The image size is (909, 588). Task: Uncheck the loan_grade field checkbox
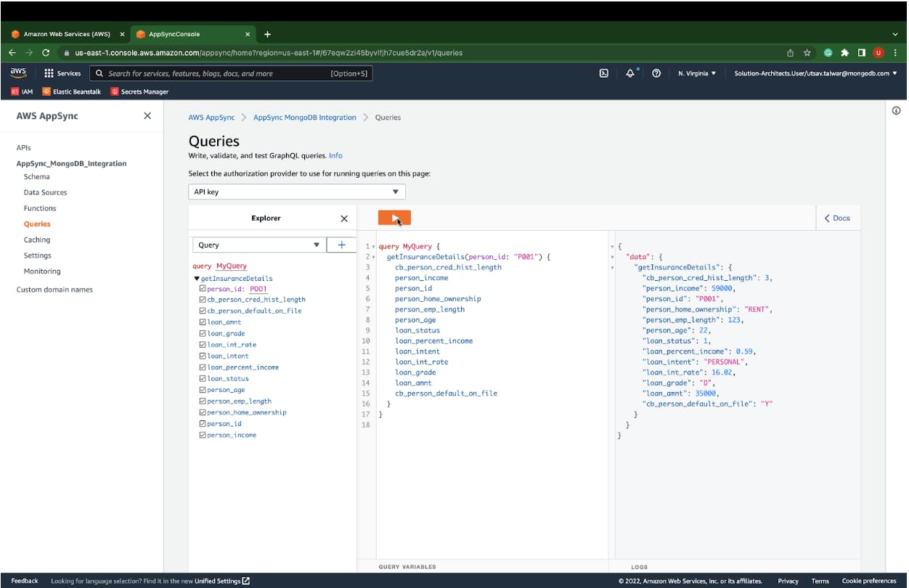pyautogui.click(x=203, y=334)
